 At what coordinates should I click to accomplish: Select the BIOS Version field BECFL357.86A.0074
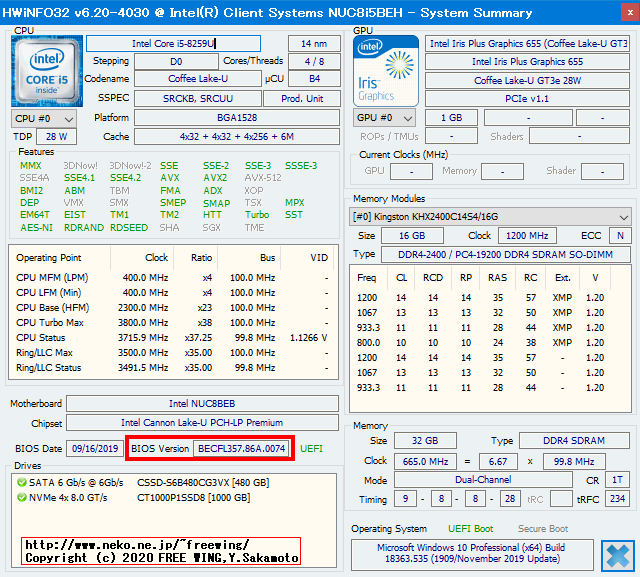240,449
